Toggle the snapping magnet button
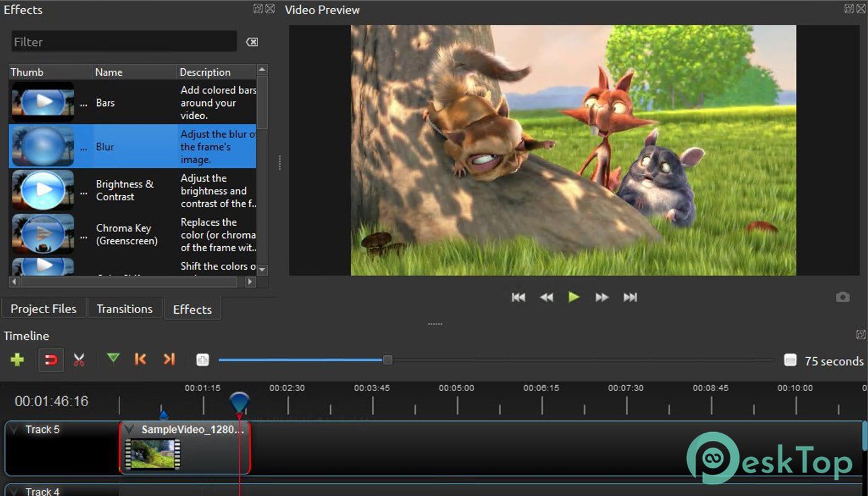 pyautogui.click(x=51, y=360)
